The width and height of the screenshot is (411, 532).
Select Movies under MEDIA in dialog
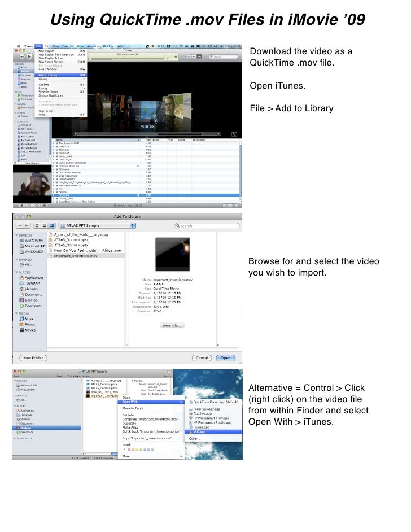[x=27, y=330]
